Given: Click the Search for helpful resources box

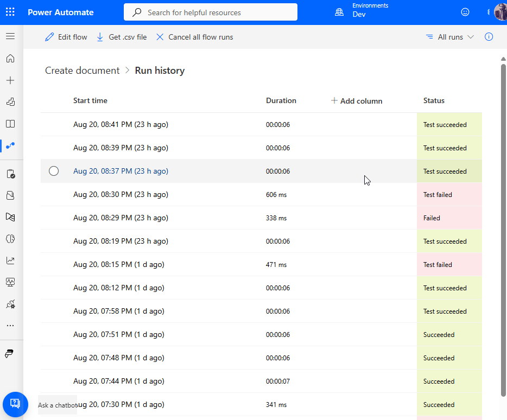Looking at the screenshot, I should (211, 12).
